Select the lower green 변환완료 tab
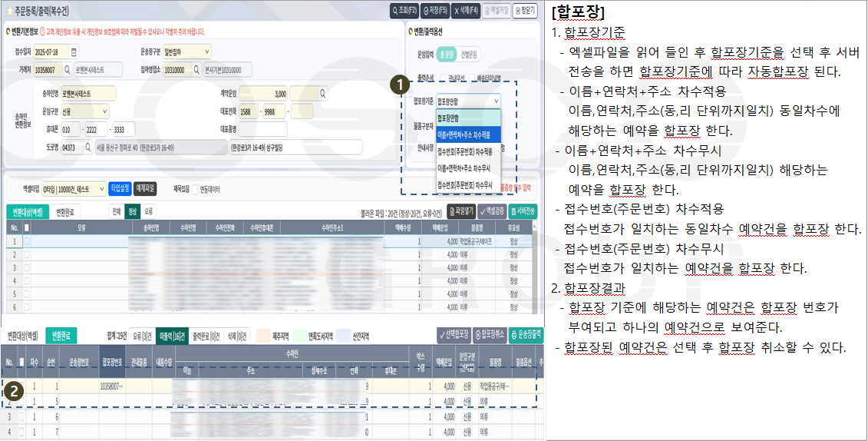 pos(61,335)
